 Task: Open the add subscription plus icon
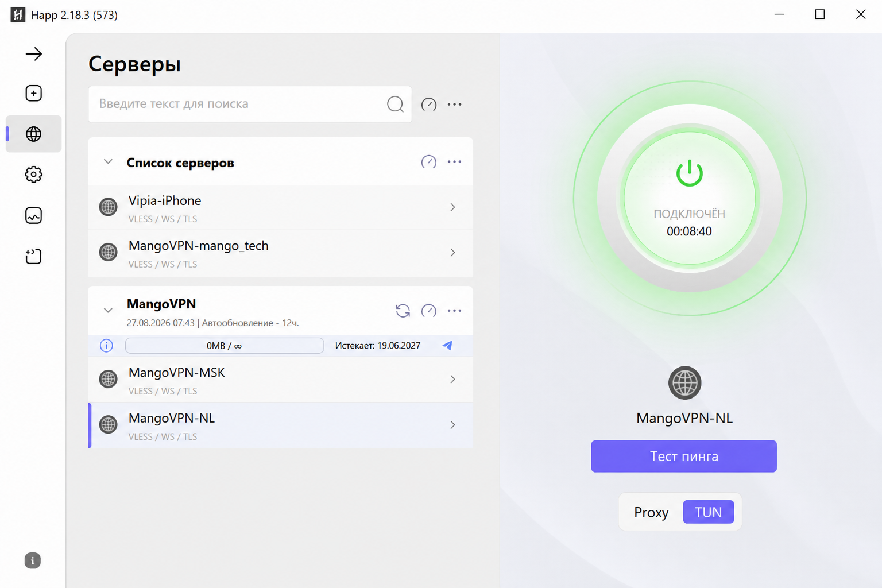(34, 94)
